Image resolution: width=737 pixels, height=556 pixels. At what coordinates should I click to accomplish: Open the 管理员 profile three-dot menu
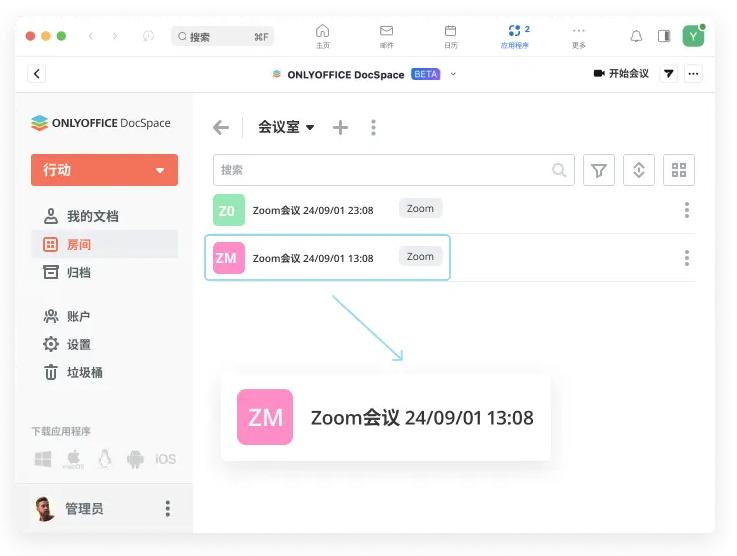click(x=167, y=509)
